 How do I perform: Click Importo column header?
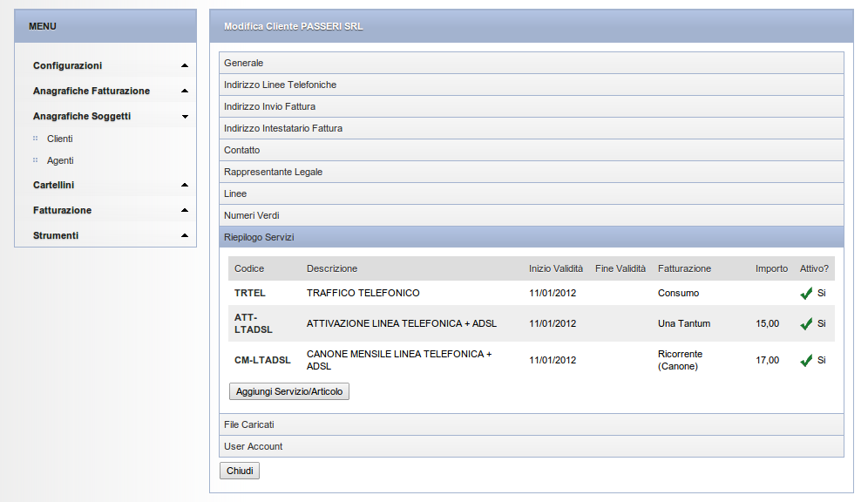pos(771,268)
